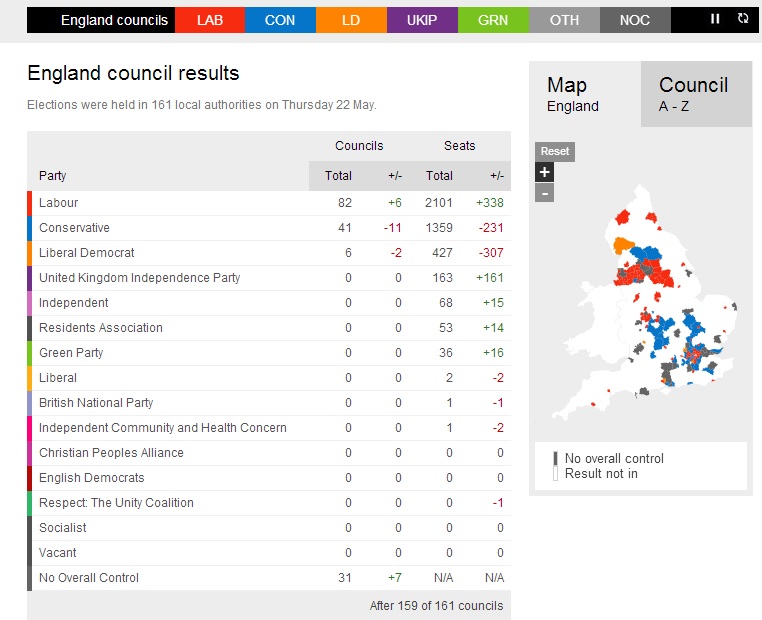The width and height of the screenshot is (762, 620).
Task: Click the orange Liberal Democrat area on map
Action: [x=623, y=245]
